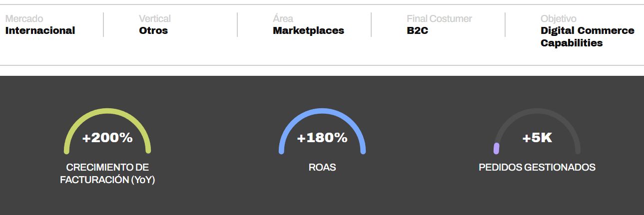Click the Otros vertical value
Screen dimensions: 644x215
[x=153, y=30]
